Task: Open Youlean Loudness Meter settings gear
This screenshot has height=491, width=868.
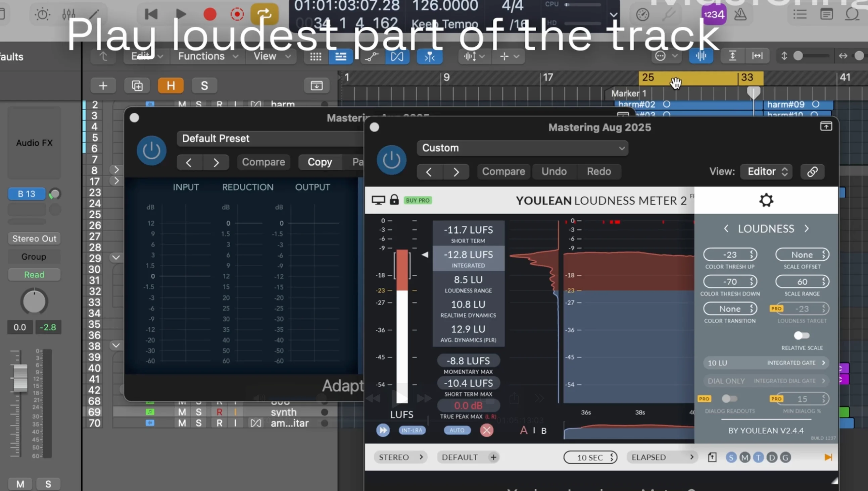Action: pyautogui.click(x=766, y=200)
